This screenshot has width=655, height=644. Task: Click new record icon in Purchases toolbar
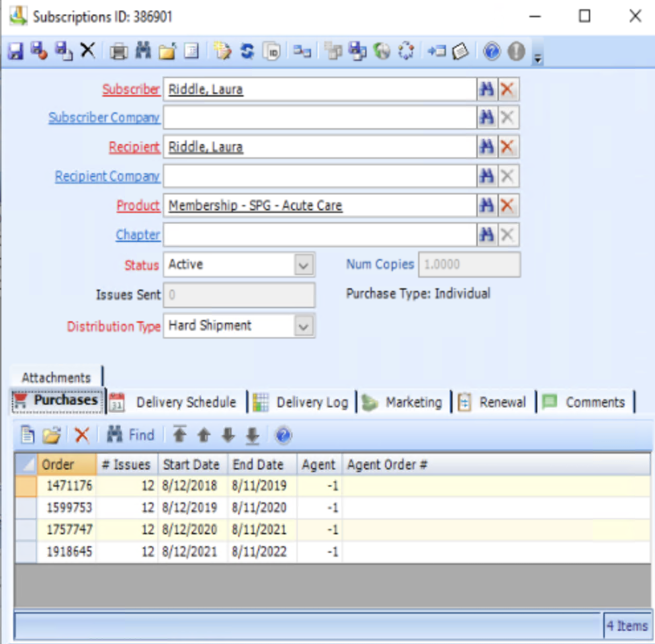[27, 435]
